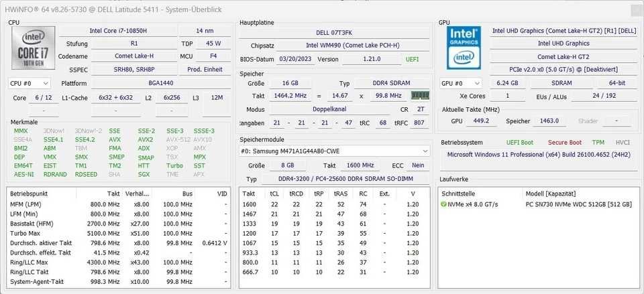Click the PCIe v2.0 x0 [Deaktiviert] field
The image size is (644, 294).
click(563, 70)
